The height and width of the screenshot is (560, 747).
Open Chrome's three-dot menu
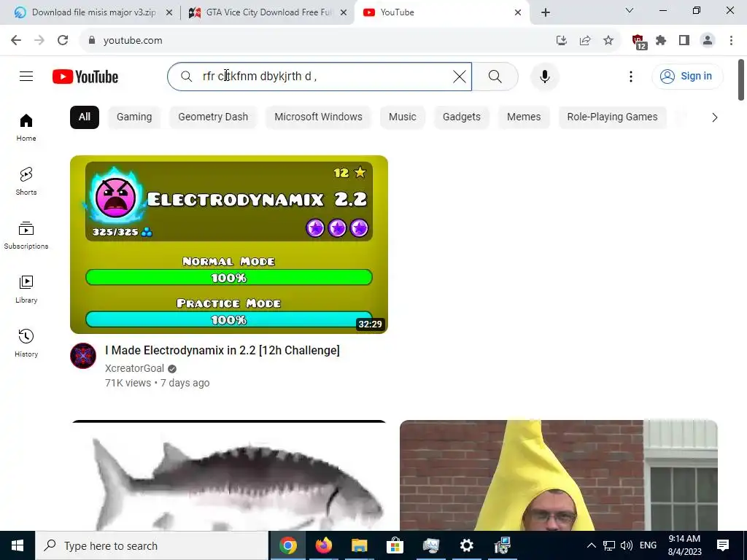pyautogui.click(x=731, y=41)
